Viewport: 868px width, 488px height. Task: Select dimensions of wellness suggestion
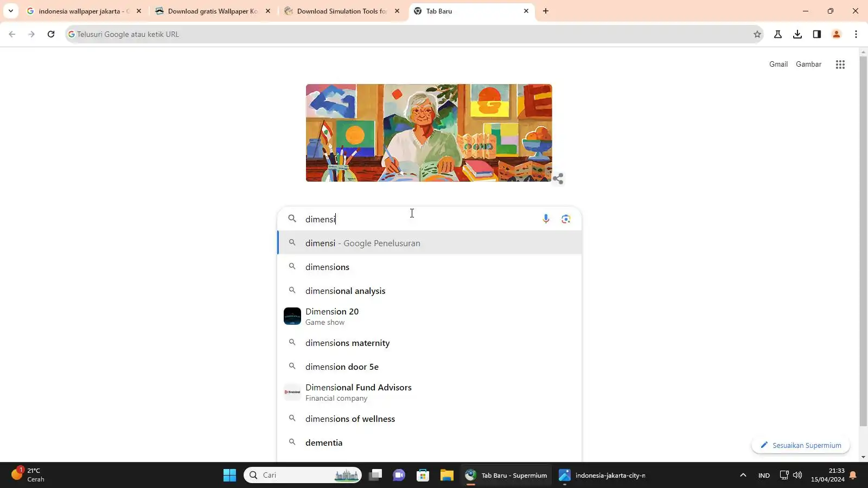click(x=430, y=419)
